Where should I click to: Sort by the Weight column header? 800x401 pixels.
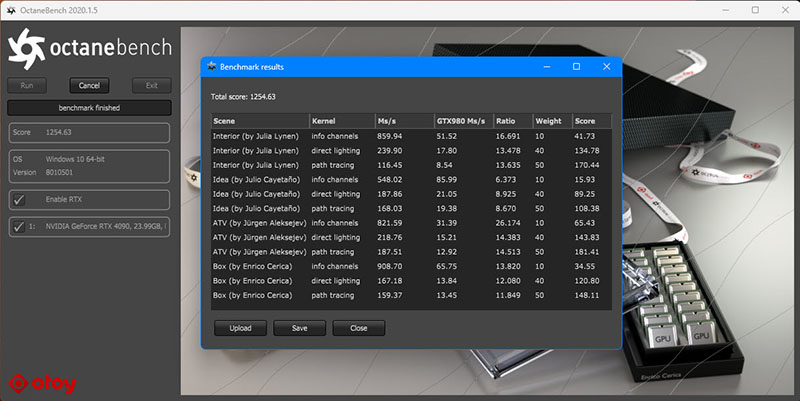[x=552, y=121]
